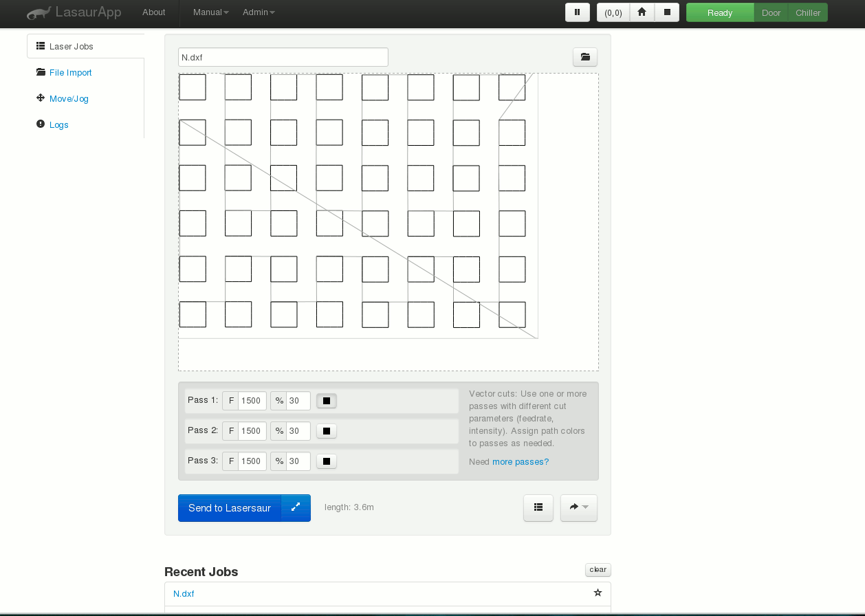Edit Pass 1 intensity percent field
The height and width of the screenshot is (616, 865).
[298, 401]
